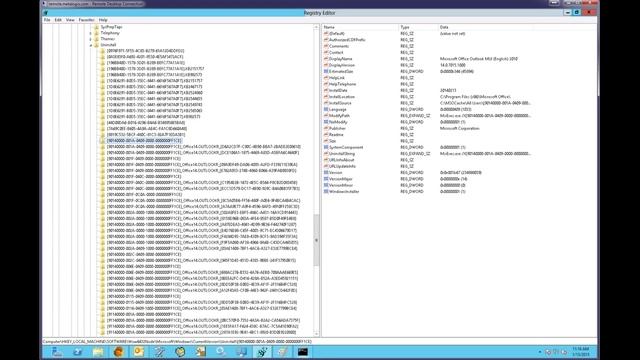This screenshot has height=360, width=640.
Task: Sort by the Name column header
Action: 360,27
